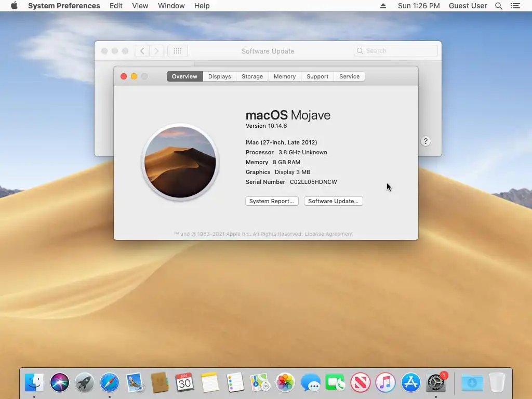532x399 pixels.
Task: Click serial number C02LL05HDNCW
Action: pos(313,182)
